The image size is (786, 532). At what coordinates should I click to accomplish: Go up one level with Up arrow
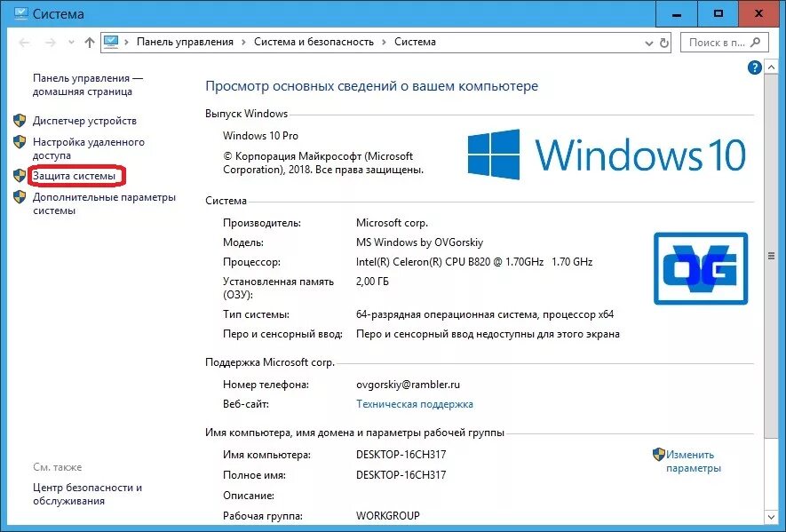pyautogui.click(x=90, y=43)
